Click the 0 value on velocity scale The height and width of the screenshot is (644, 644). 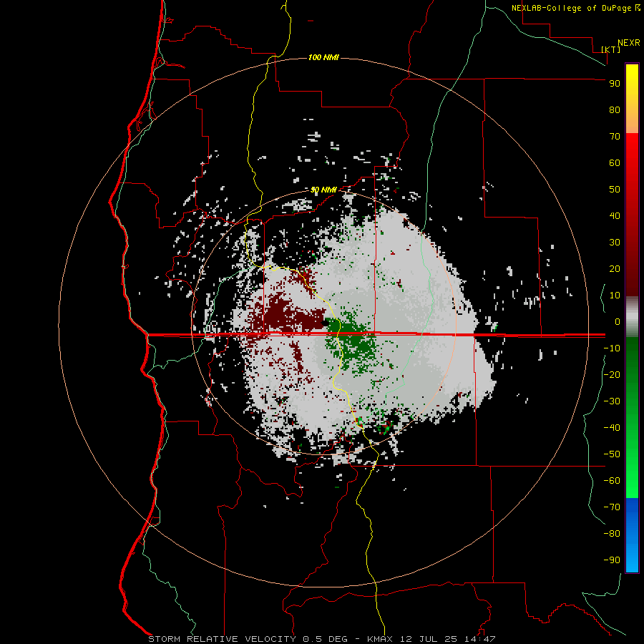point(618,322)
